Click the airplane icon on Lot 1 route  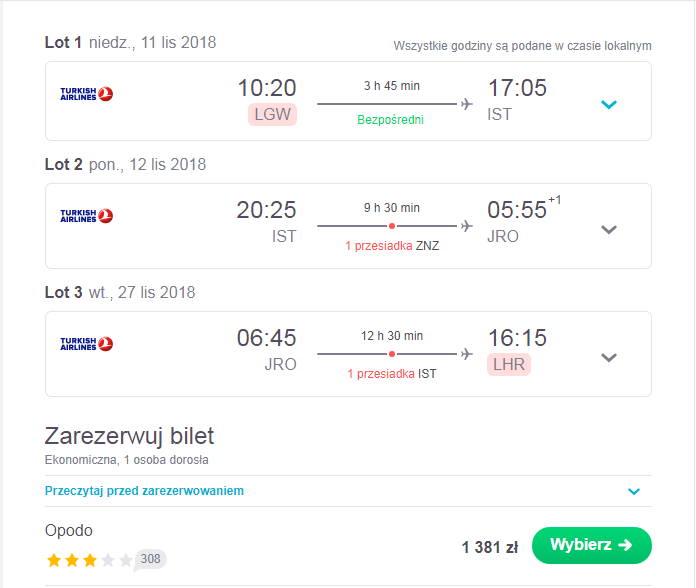(467, 104)
